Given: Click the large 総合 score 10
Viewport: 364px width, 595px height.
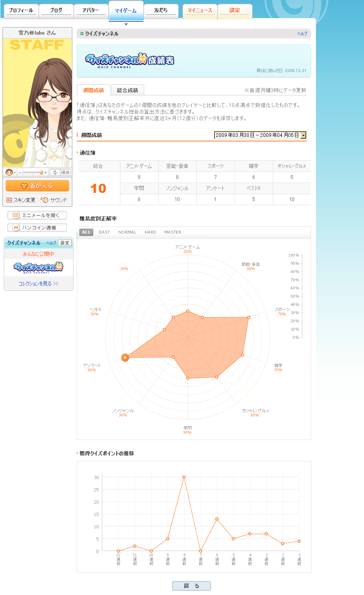Looking at the screenshot, I should [98, 188].
